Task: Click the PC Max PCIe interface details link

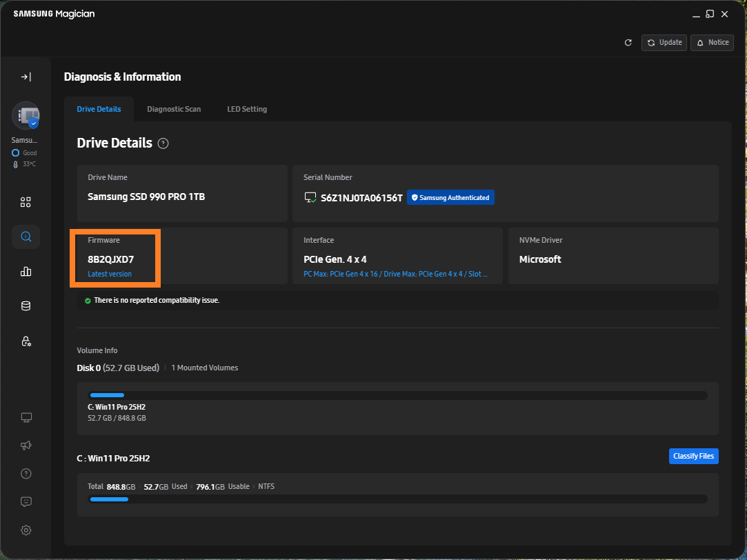Action: click(x=395, y=274)
